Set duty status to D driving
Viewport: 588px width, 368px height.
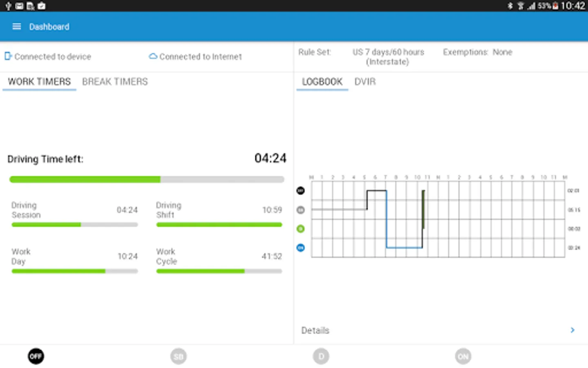[x=321, y=356]
